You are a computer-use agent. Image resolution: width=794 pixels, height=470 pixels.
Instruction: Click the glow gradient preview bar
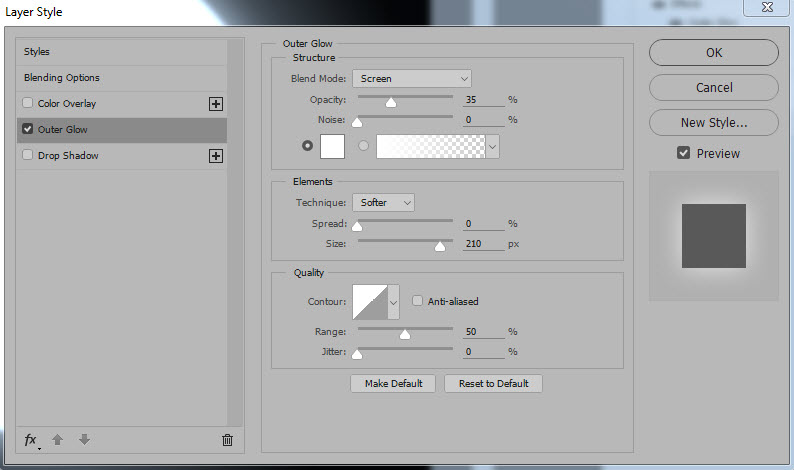[x=430, y=147]
